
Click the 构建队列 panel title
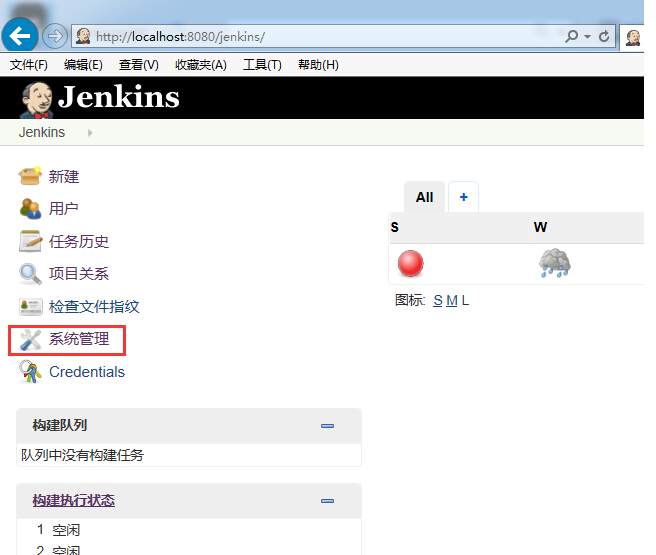tap(60, 425)
